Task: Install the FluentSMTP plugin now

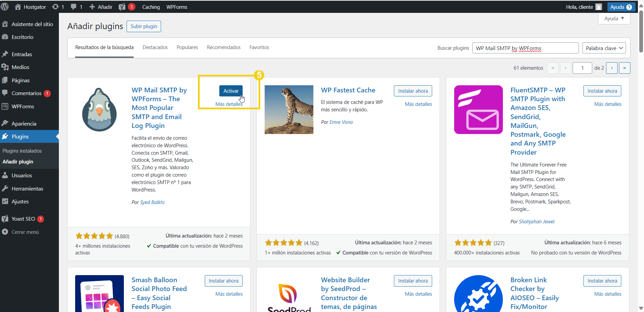Action: (602, 91)
